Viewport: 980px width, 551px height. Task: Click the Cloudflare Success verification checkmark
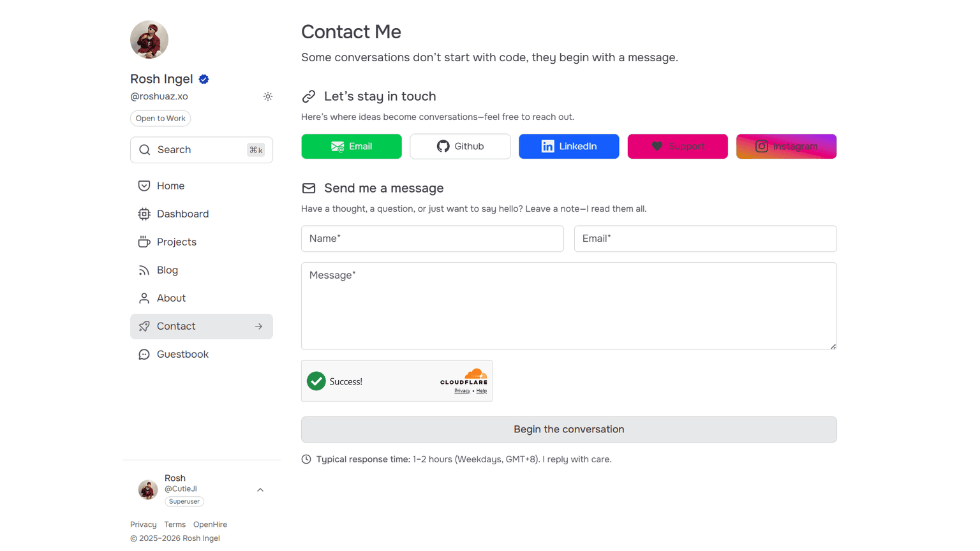[x=316, y=381]
